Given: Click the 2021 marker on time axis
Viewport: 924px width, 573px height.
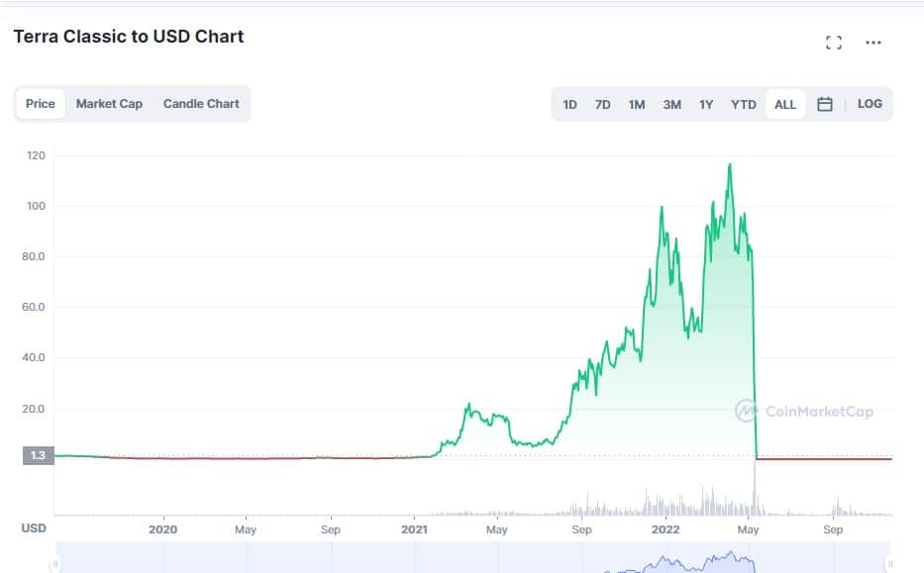Looking at the screenshot, I should pos(415,529).
